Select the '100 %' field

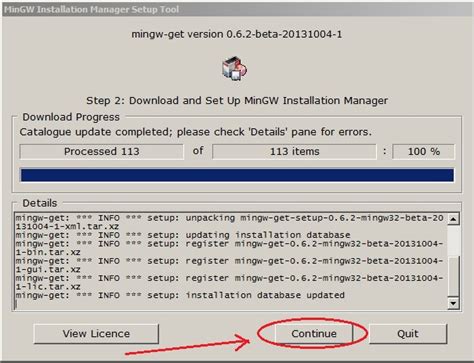423,152
